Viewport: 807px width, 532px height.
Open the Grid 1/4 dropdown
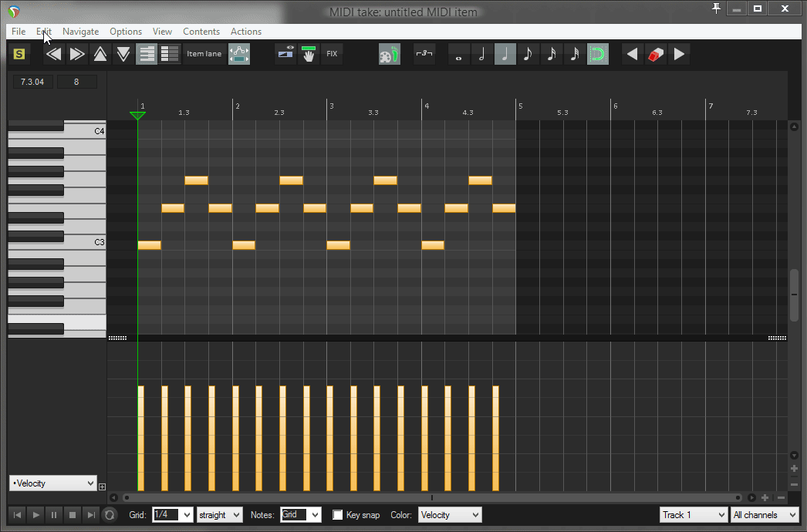[172, 514]
